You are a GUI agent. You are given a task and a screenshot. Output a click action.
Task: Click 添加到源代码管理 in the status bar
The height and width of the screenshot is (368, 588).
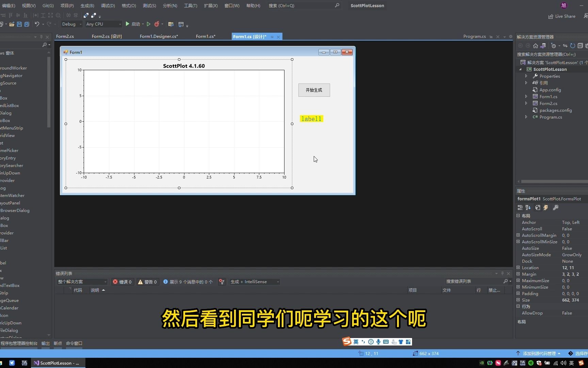click(x=539, y=353)
